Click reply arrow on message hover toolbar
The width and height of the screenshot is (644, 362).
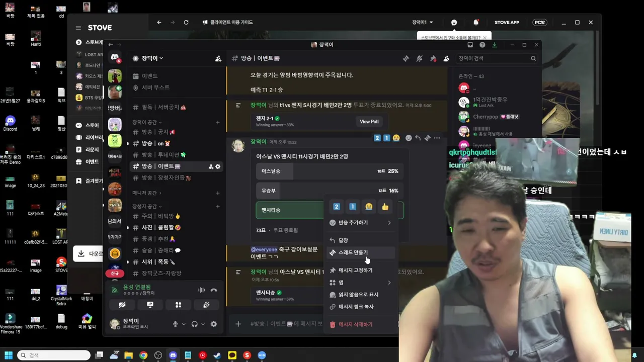pyautogui.click(x=418, y=138)
